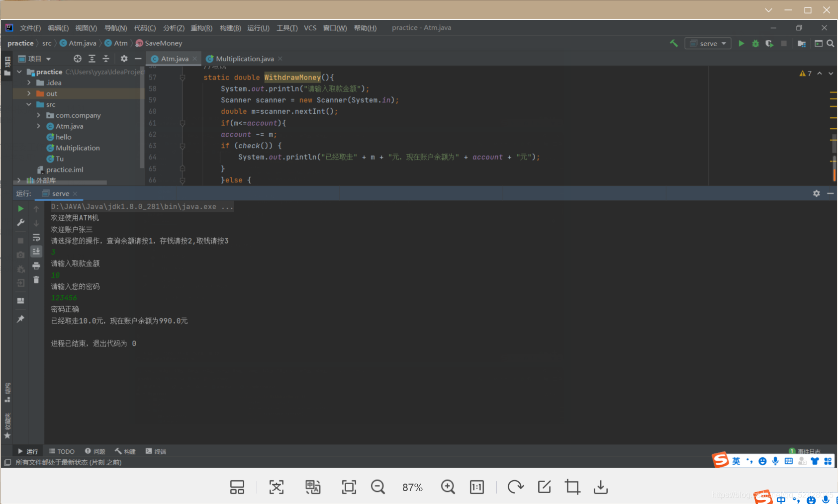838x504 pixels.
Task: Open the 文件(F) menu
Action: coord(30,28)
